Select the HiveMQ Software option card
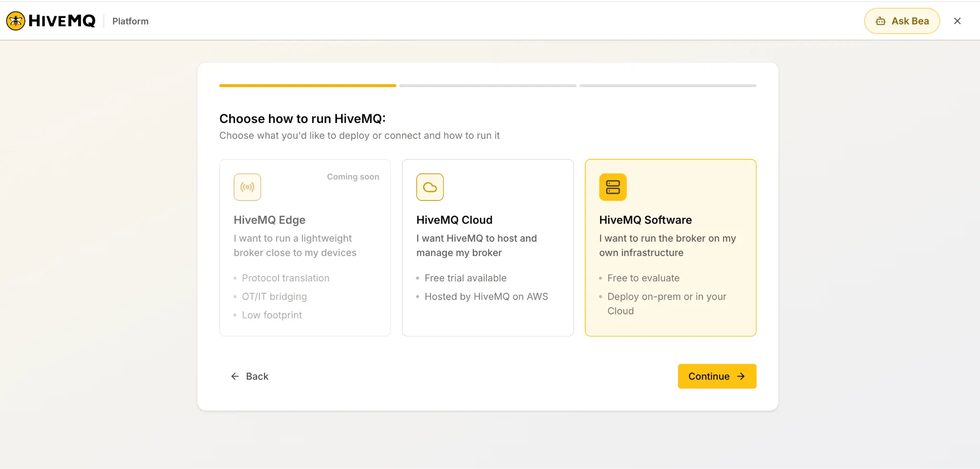 tap(670, 247)
